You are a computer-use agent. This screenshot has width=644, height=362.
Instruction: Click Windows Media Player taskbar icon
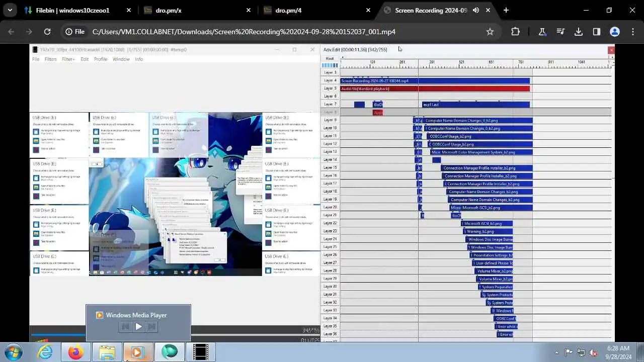[138, 352]
